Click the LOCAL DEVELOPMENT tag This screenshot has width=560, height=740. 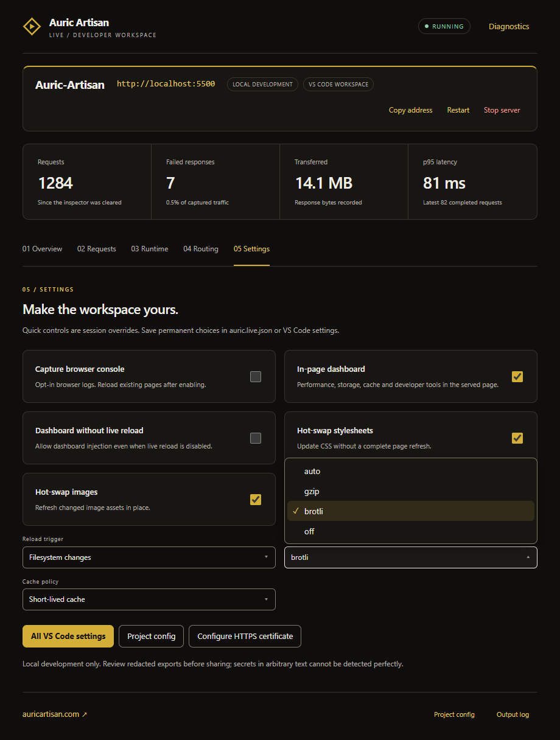(262, 84)
